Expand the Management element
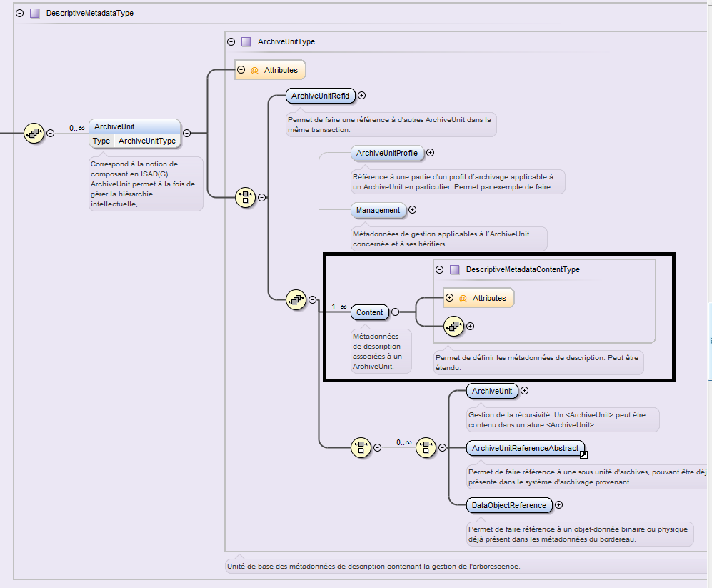 click(x=412, y=210)
